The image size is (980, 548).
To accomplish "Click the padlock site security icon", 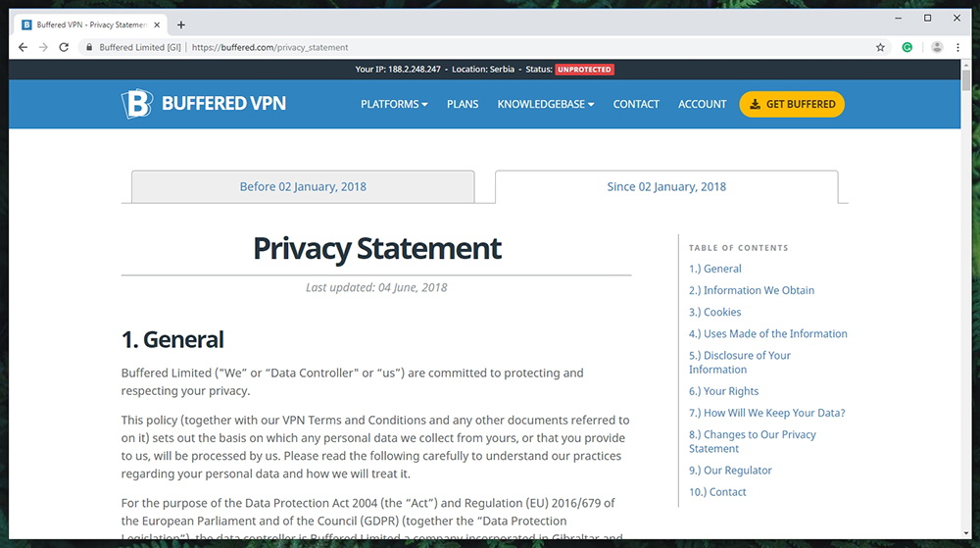I will tap(89, 47).
